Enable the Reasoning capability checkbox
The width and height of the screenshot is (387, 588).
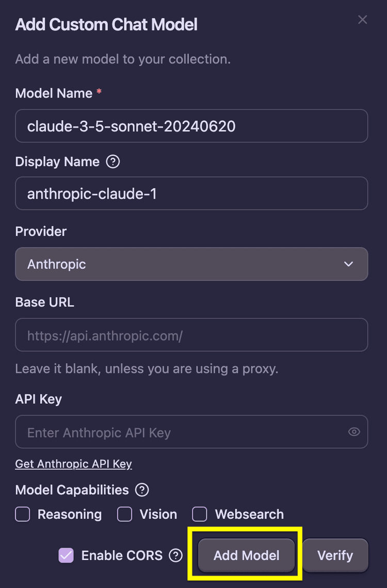click(x=22, y=514)
